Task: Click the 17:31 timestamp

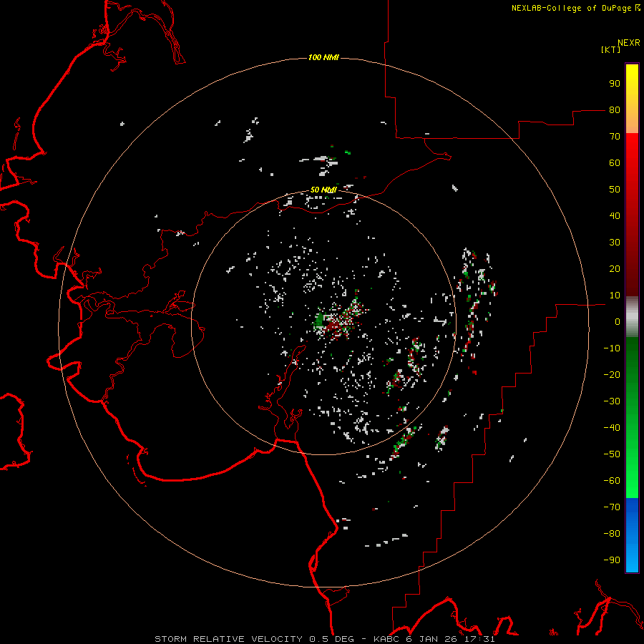Action: [479, 639]
